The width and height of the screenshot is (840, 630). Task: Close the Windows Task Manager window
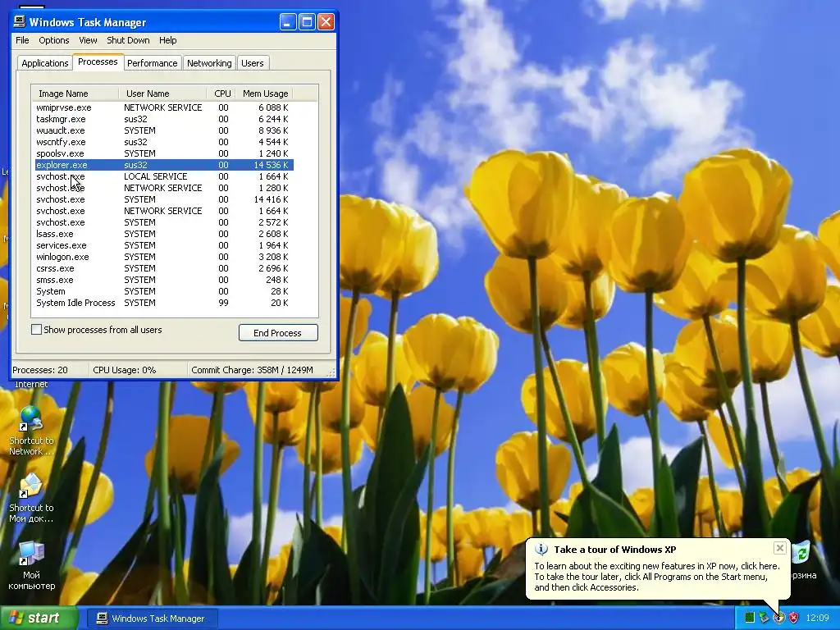326,22
